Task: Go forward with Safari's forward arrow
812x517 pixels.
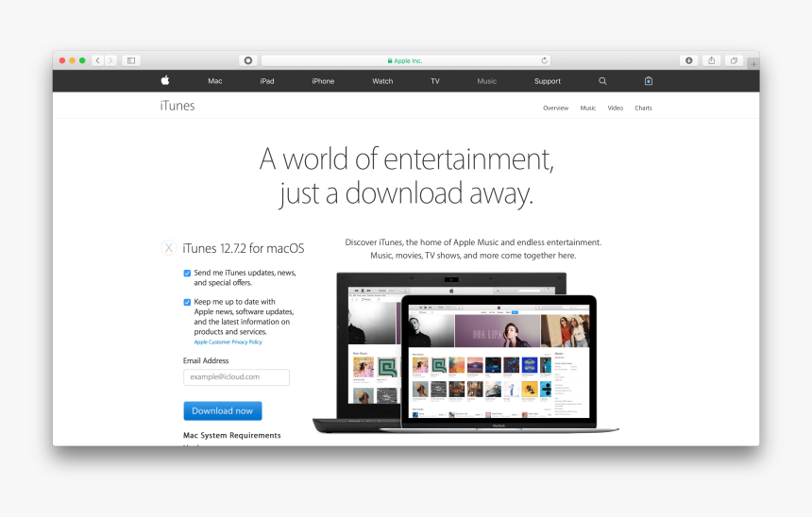Action: point(110,60)
